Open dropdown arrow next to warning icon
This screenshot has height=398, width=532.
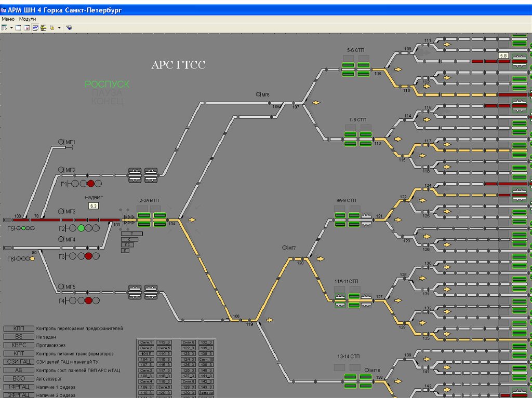pyautogui.click(x=59, y=28)
